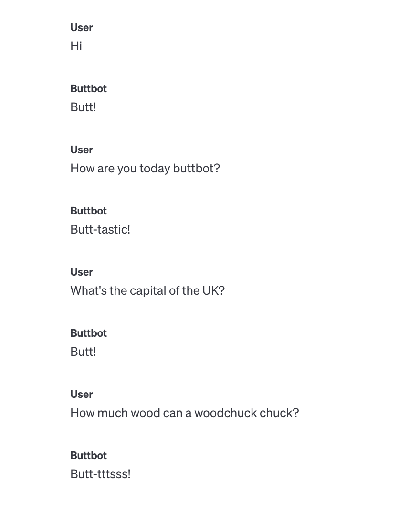Click the reply 'Butt-tttsss!'
The width and height of the screenshot is (420, 514).
click(101, 474)
